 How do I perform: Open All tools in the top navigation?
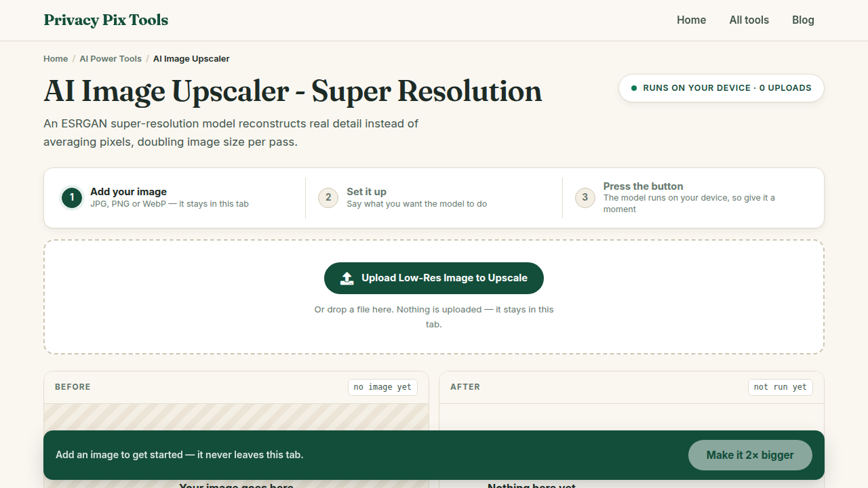click(x=749, y=20)
